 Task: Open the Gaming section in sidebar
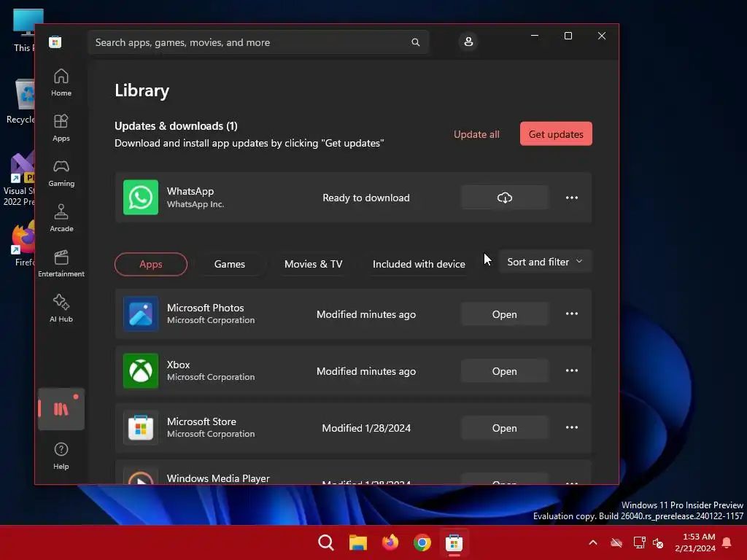61,174
